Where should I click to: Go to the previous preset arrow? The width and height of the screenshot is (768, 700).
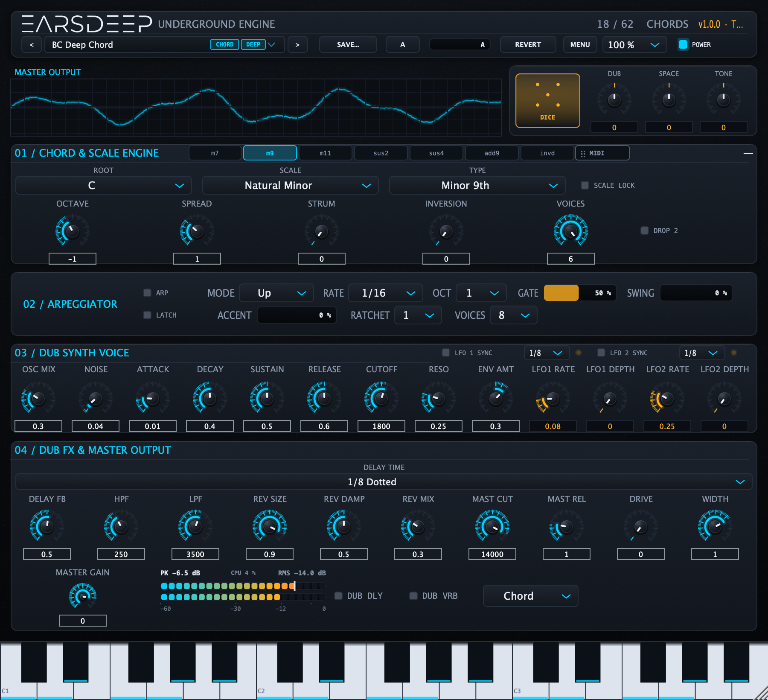32,44
